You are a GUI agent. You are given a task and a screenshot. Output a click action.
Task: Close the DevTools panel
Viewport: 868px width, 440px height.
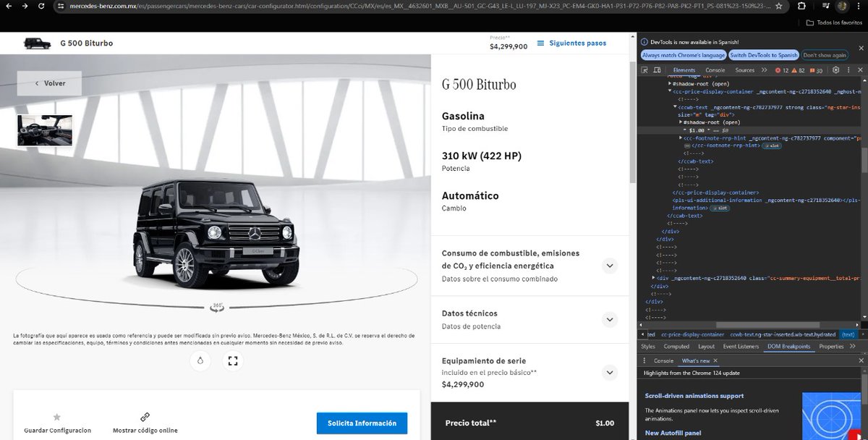pos(860,70)
